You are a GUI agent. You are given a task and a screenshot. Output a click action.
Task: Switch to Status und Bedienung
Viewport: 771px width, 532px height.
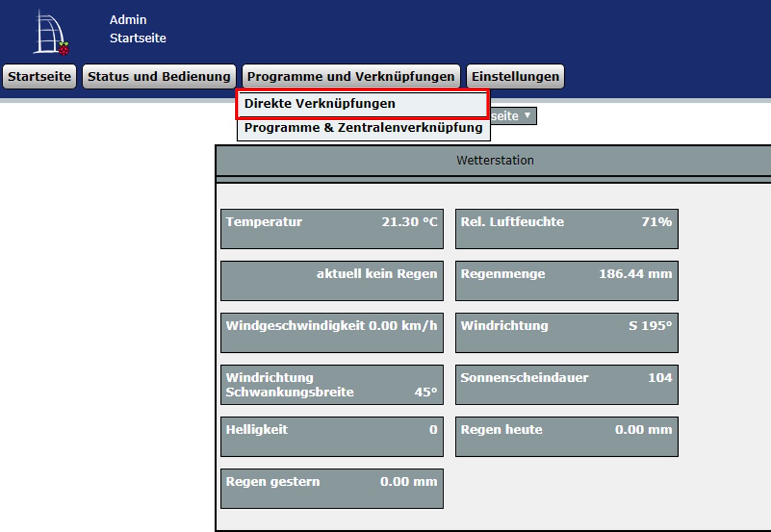click(x=159, y=76)
